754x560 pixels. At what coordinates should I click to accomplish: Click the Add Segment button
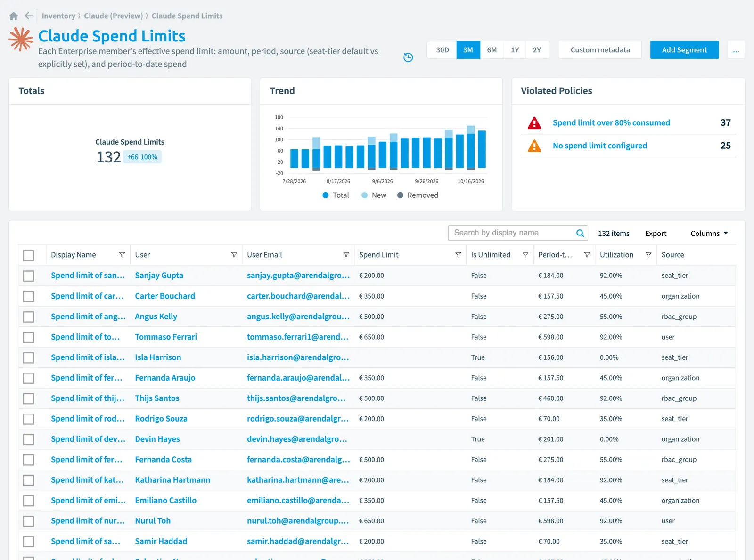[684, 50]
